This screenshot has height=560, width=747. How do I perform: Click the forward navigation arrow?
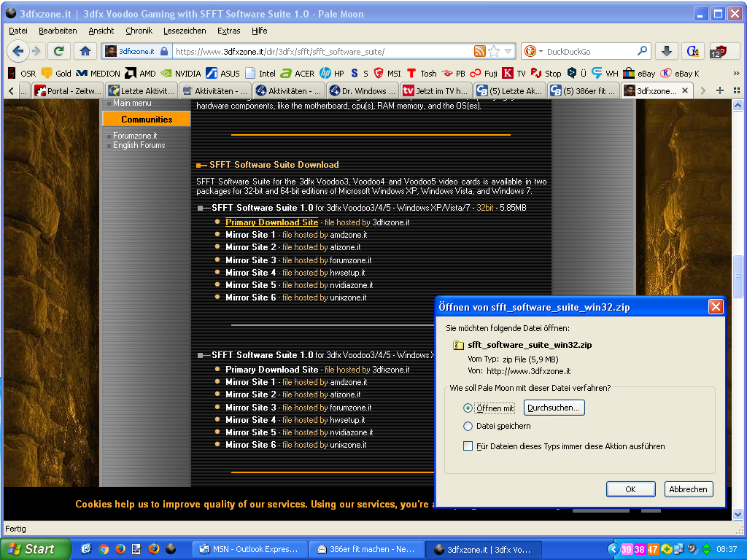click(36, 51)
